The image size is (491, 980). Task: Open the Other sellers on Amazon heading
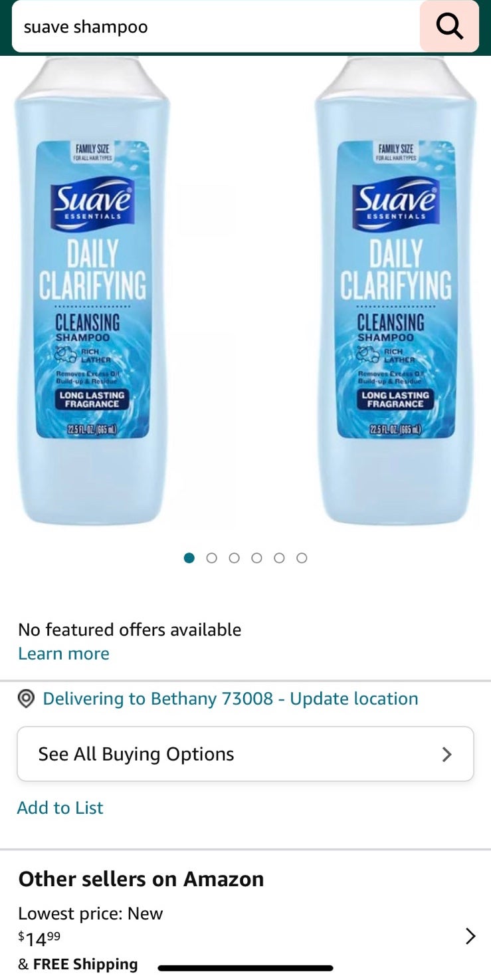tap(141, 879)
